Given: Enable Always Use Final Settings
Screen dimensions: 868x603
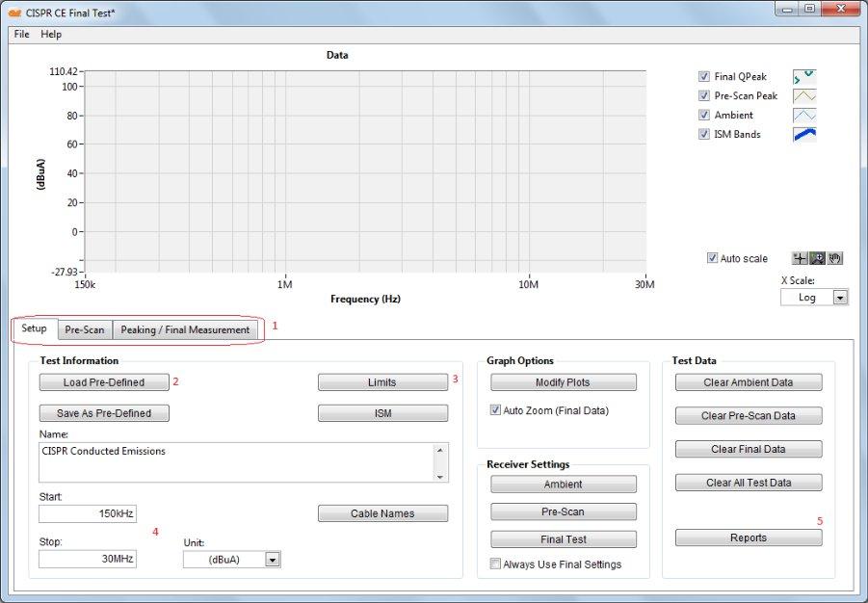Looking at the screenshot, I should tap(495, 564).
